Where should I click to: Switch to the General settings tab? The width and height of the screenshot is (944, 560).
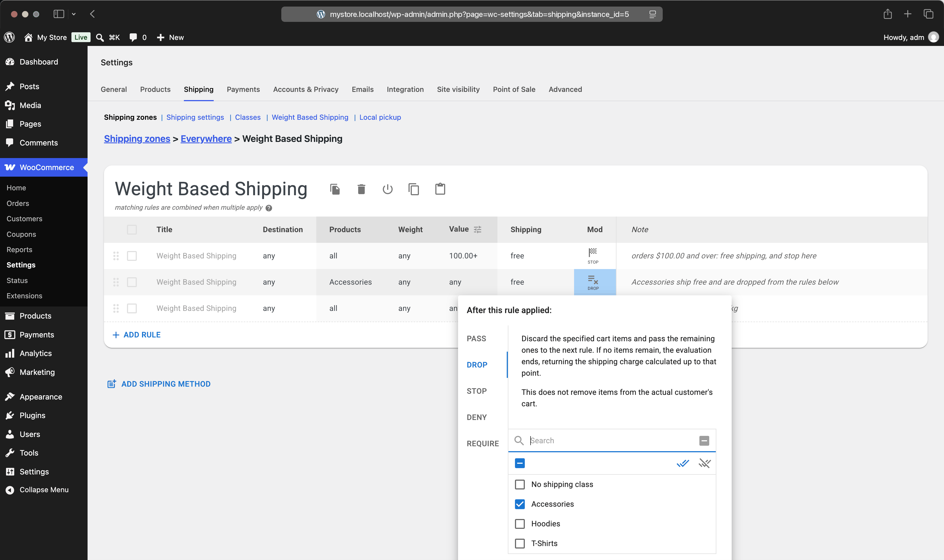pos(114,89)
